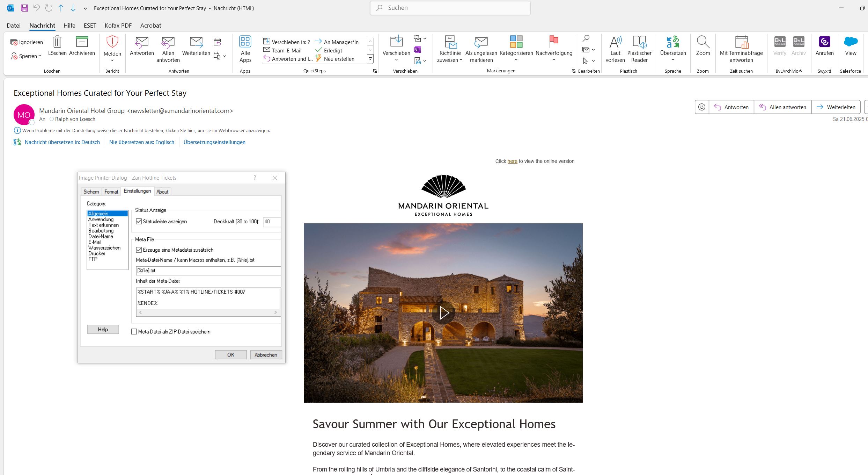Screen dimensions: 868x475
Task: Click Abbrechen button in dialog
Action: [x=266, y=355]
